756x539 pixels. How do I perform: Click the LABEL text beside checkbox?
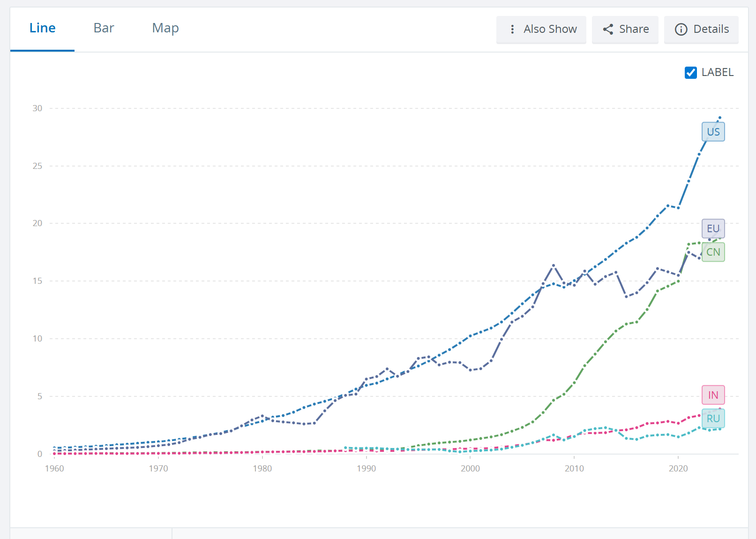[717, 73]
